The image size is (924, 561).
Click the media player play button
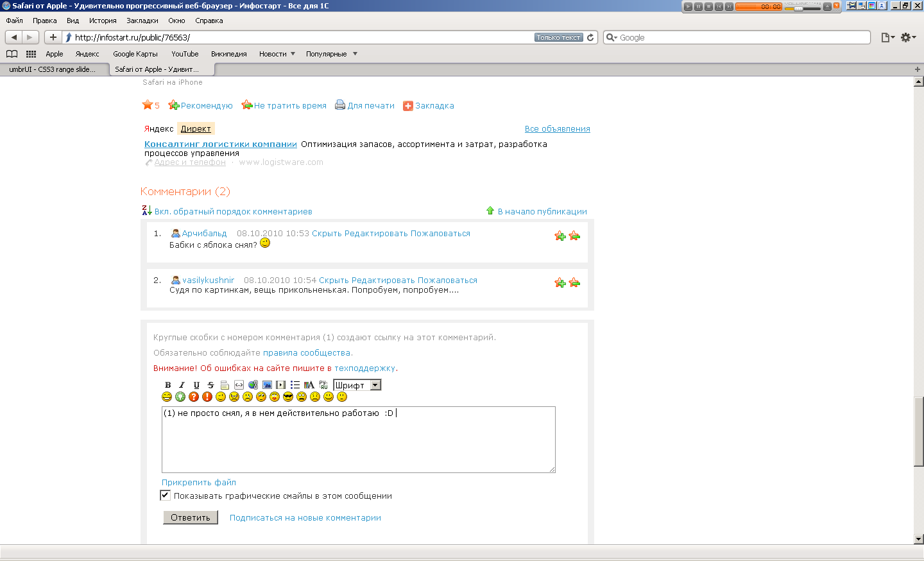tap(688, 6)
